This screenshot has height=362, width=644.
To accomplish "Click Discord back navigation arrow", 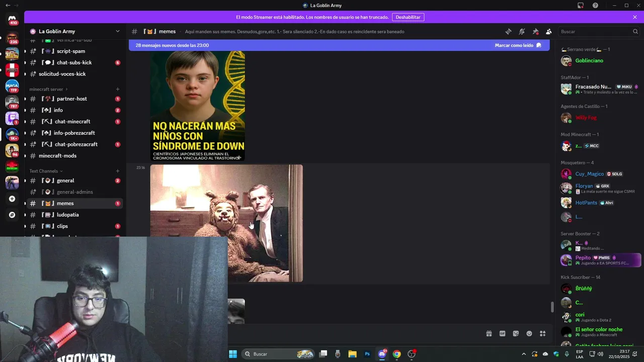I will tap(8, 6).
